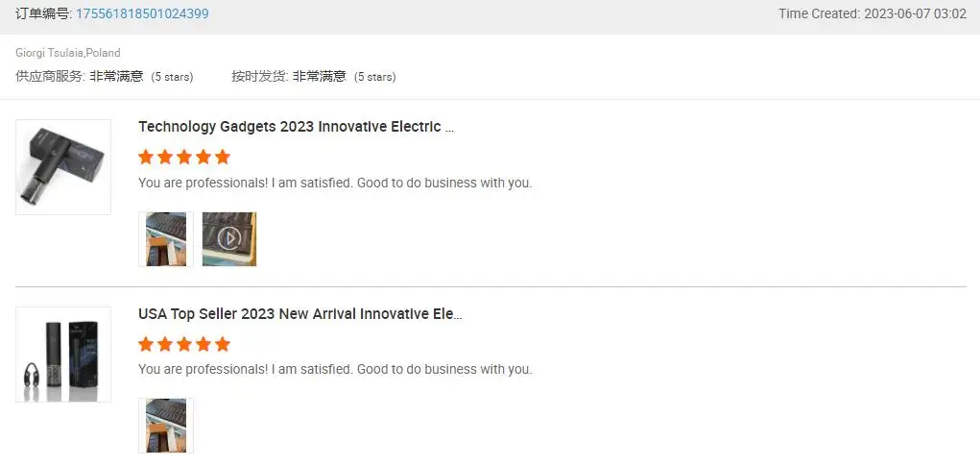View the Technology Gadgets product image
Image resolution: width=980 pixels, height=466 pixels.
[63, 167]
